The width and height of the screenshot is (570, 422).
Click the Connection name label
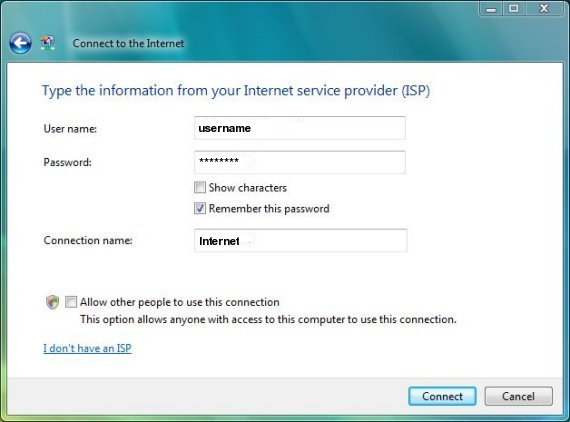pyautogui.click(x=88, y=240)
